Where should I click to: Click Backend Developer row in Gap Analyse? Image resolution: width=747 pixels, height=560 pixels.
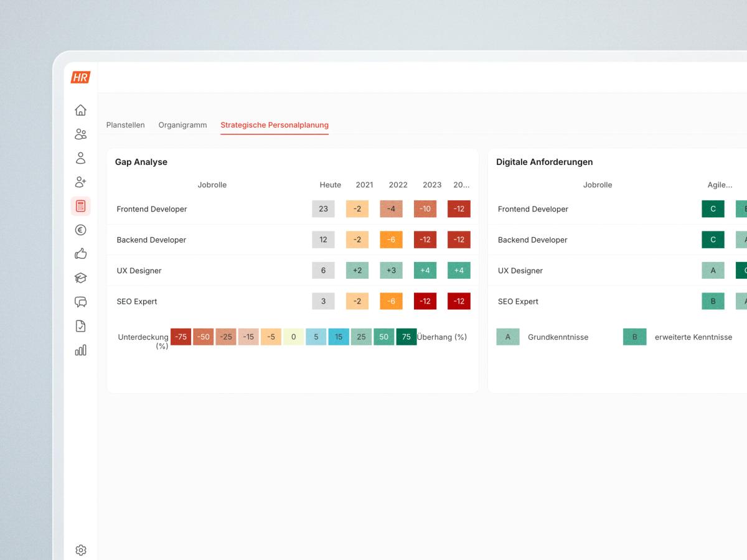point(293,240)
